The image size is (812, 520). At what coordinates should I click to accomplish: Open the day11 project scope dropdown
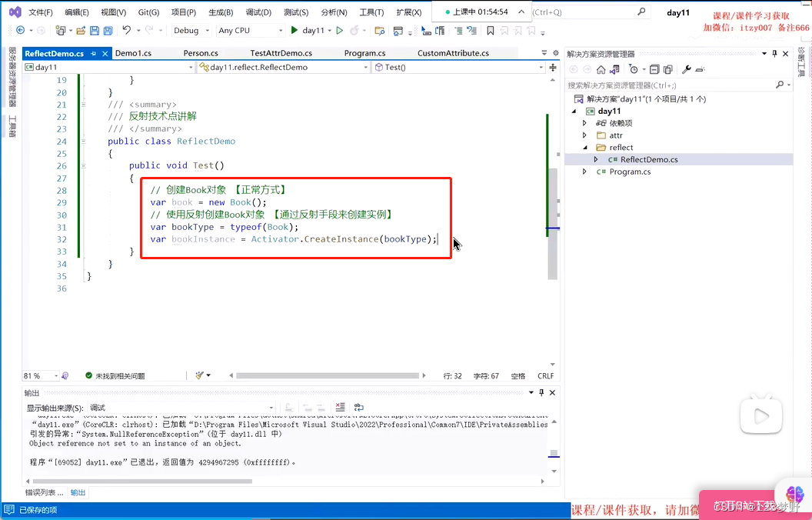(x=108, y=68)
